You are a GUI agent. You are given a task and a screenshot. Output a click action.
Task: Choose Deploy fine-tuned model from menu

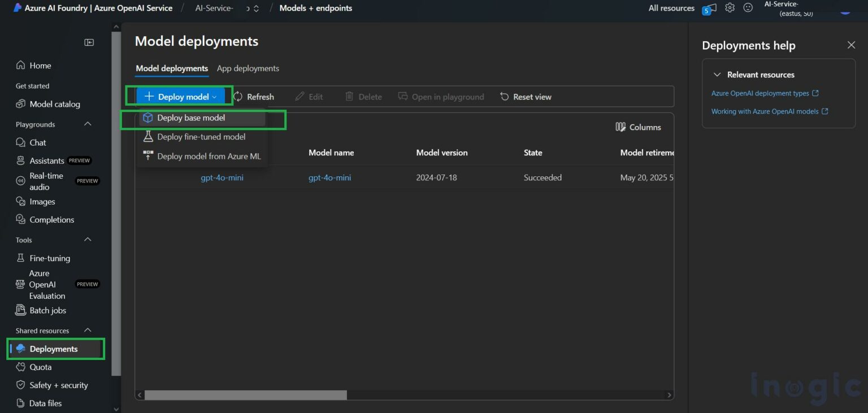click(x=201, y=136)
